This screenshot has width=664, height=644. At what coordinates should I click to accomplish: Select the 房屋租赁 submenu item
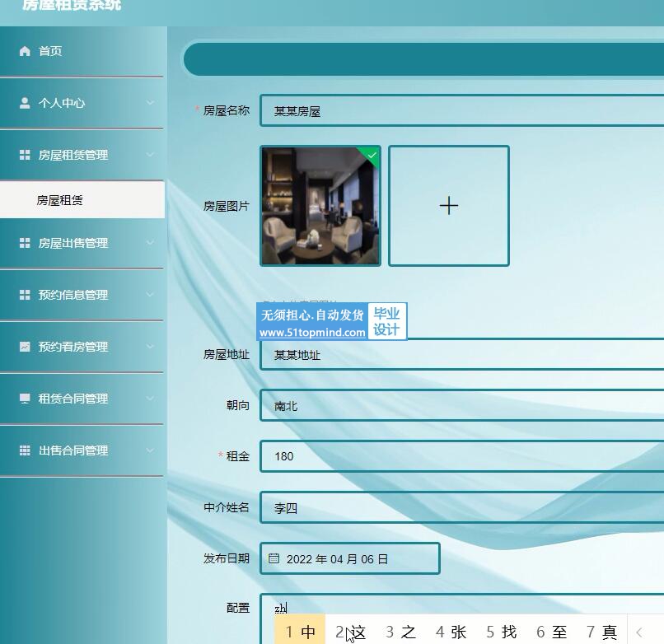point(82,200)
